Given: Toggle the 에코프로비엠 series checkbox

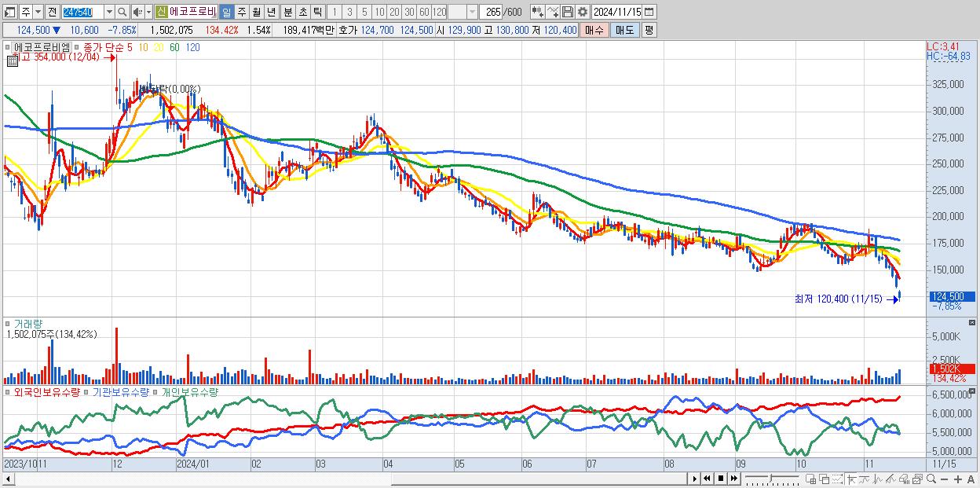Looking at the screenshot, I should coord(7,47).
